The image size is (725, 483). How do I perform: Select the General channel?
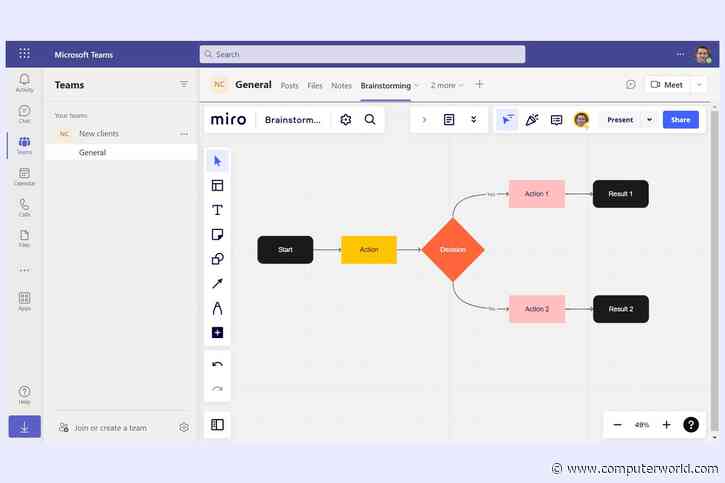122,152
